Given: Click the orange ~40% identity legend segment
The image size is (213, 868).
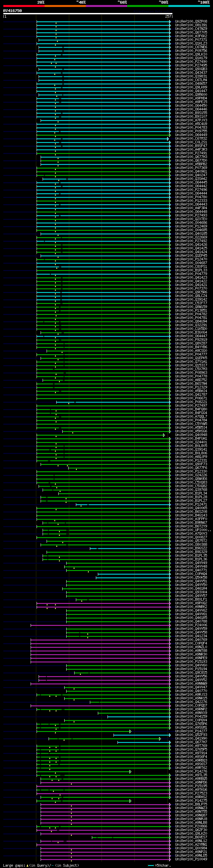Looking at the screenshot, I should [x=65, y=6].
